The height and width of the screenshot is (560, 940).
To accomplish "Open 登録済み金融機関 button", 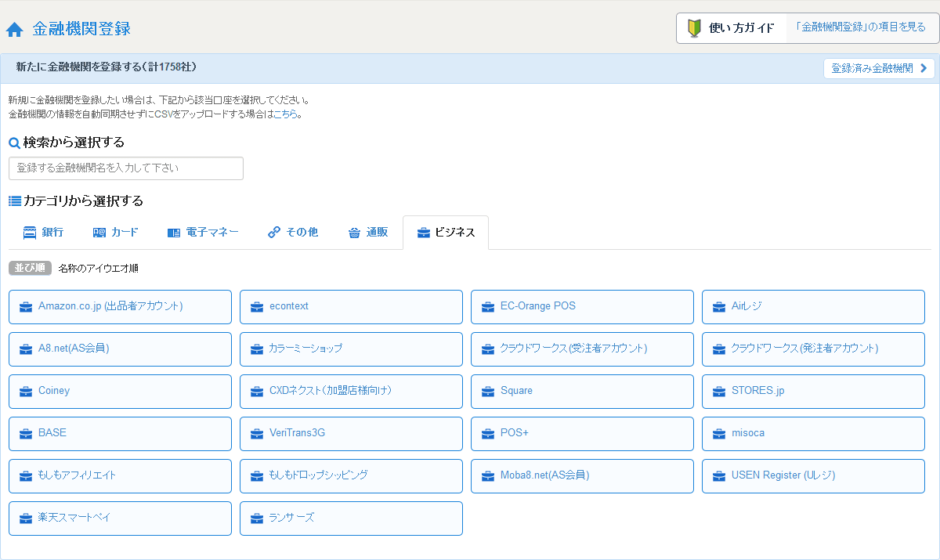I will pos(879,68).
